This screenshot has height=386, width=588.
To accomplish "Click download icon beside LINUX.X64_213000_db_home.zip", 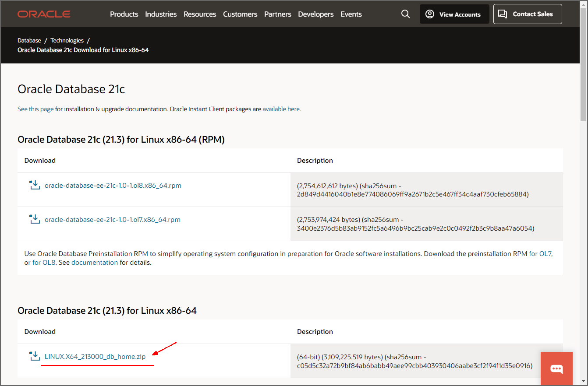I will point(35,356).
